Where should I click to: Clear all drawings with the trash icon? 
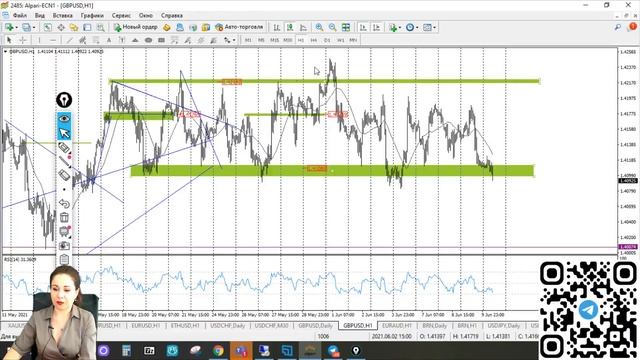coord(64,217)
